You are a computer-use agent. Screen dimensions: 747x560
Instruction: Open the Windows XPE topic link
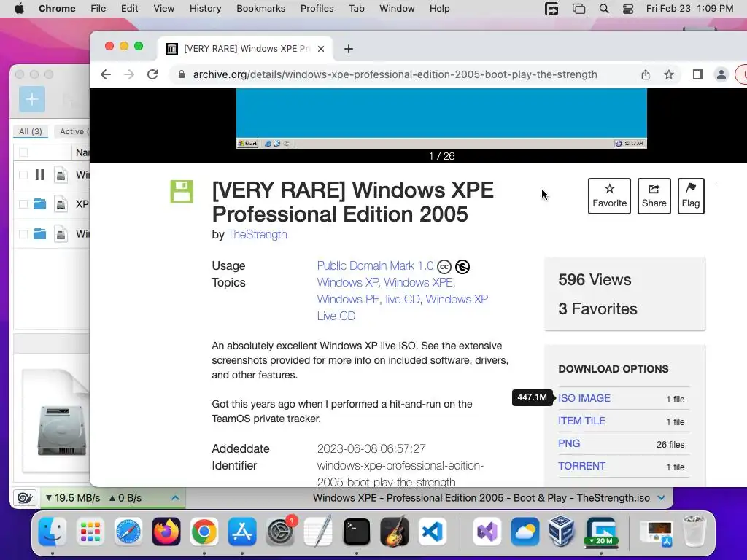click(419, 282)
